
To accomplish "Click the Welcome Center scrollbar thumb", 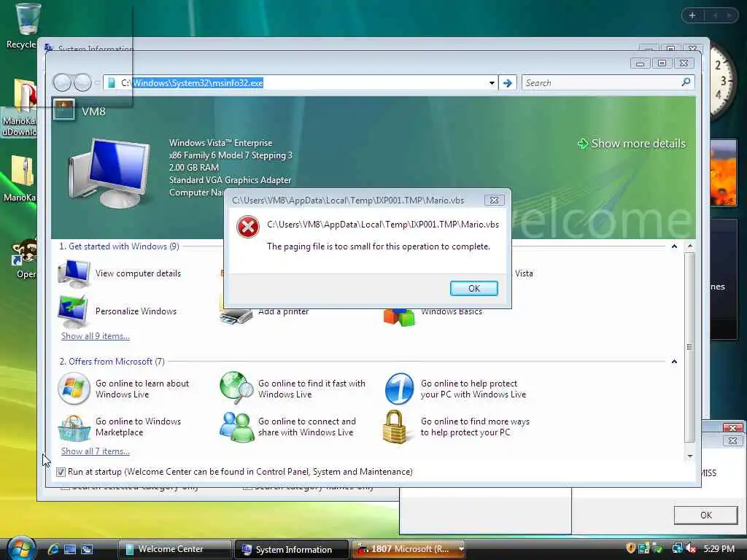I will (689, 347).
